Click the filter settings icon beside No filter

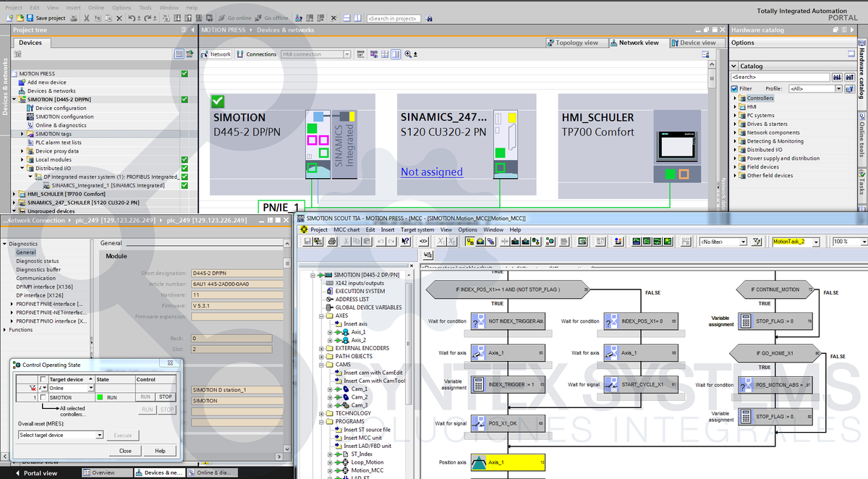click(758, 241)
